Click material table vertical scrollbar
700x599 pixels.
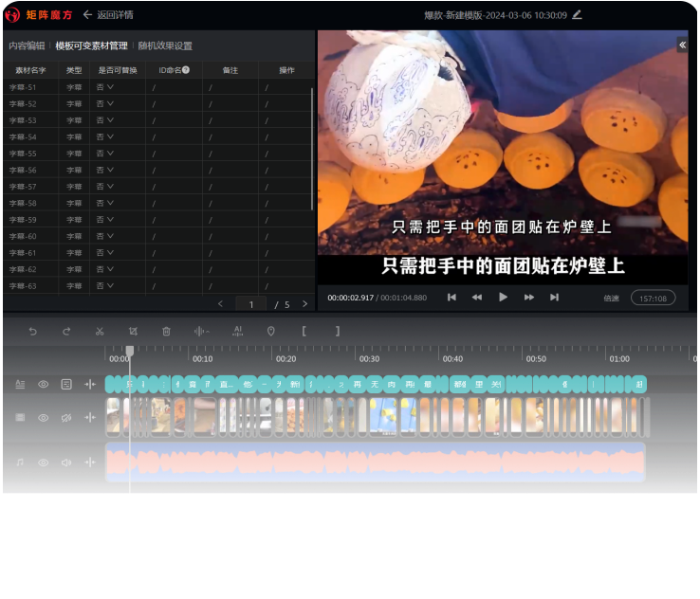coord(312,149)
